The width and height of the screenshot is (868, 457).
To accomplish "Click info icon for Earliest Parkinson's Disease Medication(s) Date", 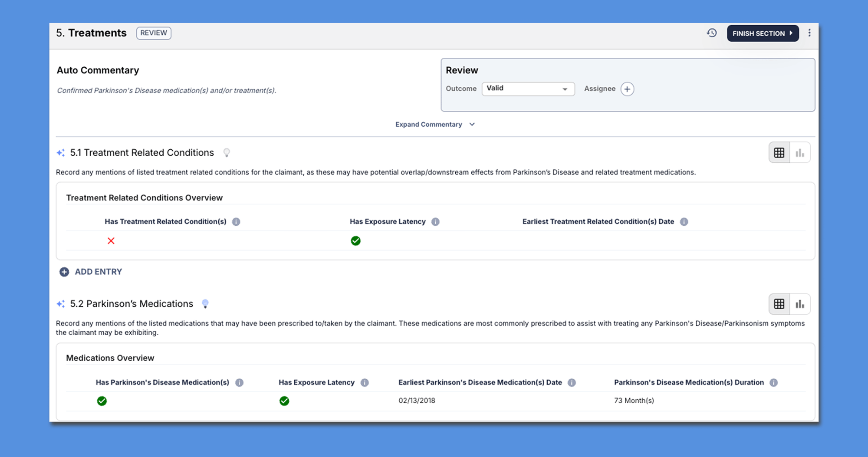I will [572, 383].
